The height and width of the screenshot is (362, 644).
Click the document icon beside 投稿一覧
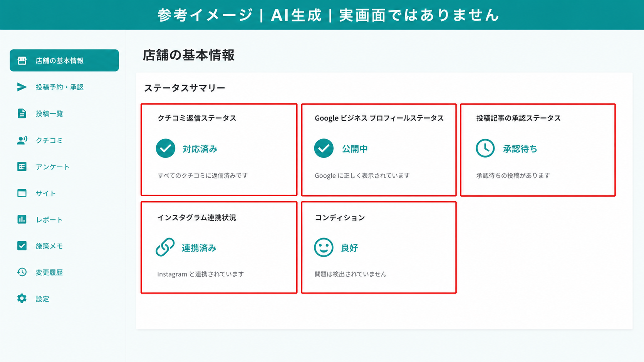click(x=22, y=113)
